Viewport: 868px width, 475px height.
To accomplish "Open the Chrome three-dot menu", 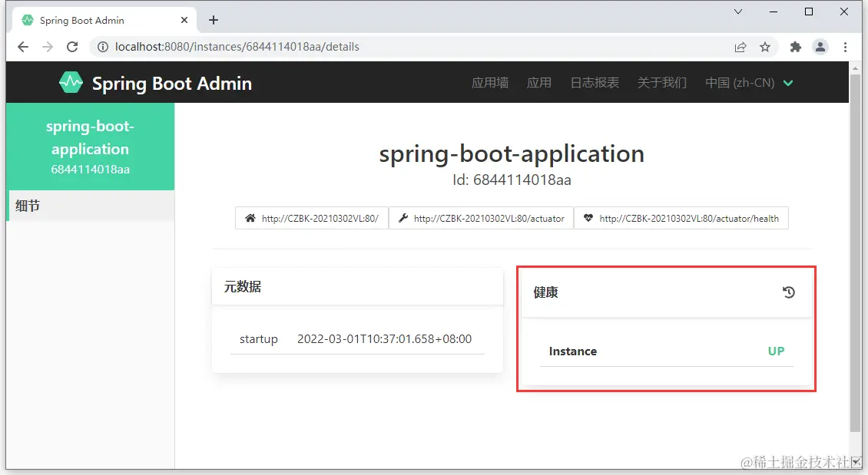I will point(845,47).
